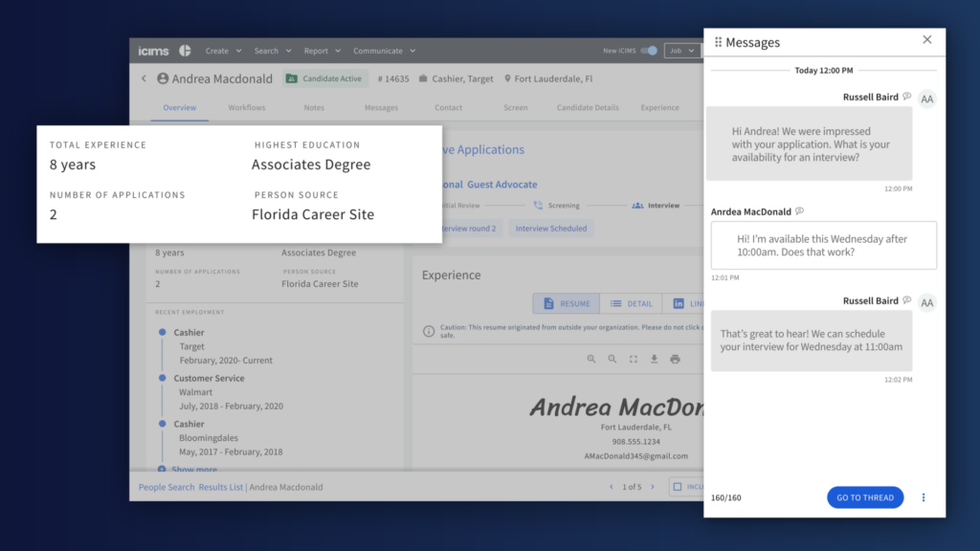Open the Job dropdown in header
The width and height of the screenshot is (980, 551).
pos(682,51)
